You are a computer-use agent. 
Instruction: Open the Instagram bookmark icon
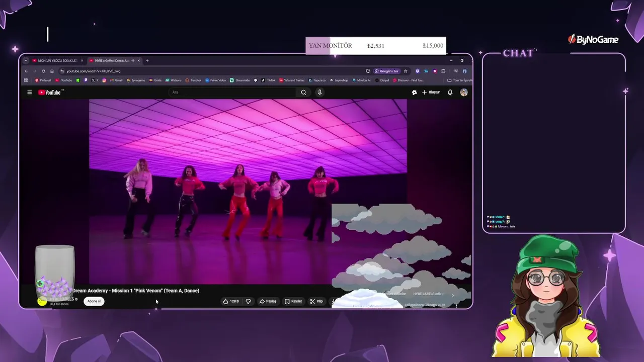pyautogui.click(x=104, y=80)
